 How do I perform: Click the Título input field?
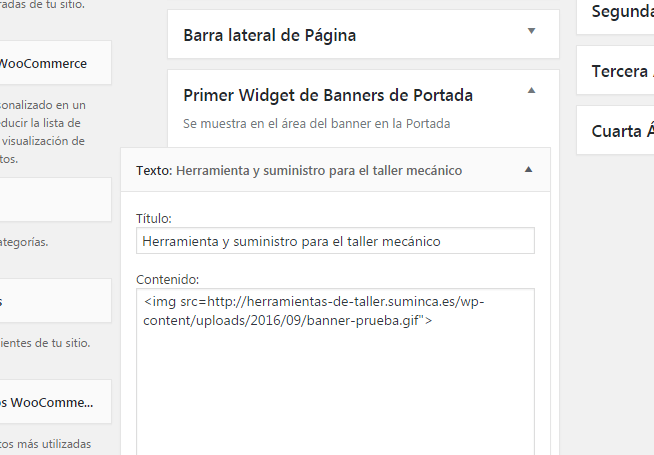pos(335,241)
